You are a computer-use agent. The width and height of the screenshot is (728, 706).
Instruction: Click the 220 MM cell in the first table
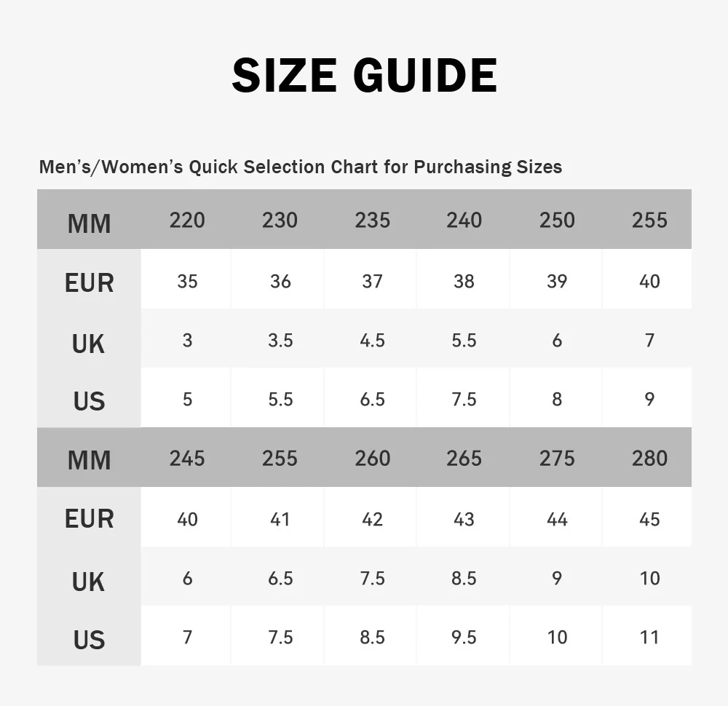coord(187,220)
